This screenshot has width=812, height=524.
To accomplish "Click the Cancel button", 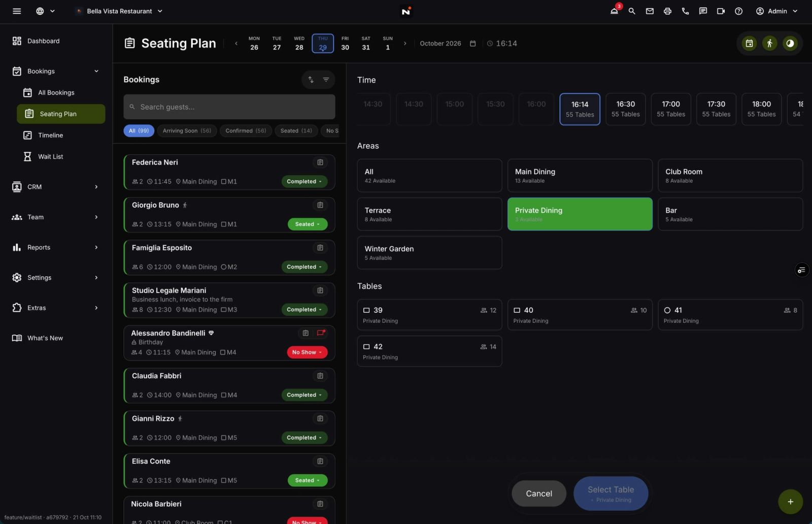I will (539, 494).
